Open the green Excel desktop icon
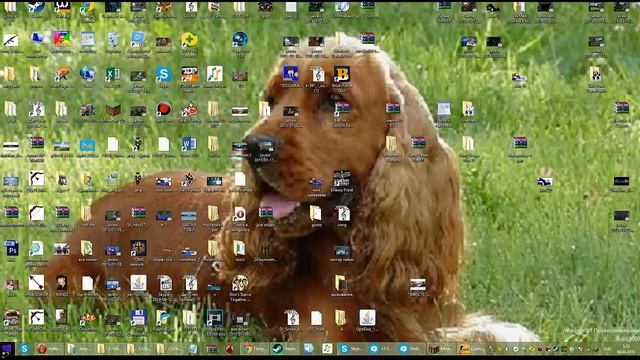The image size is (640, 360). tap(112, 75)
